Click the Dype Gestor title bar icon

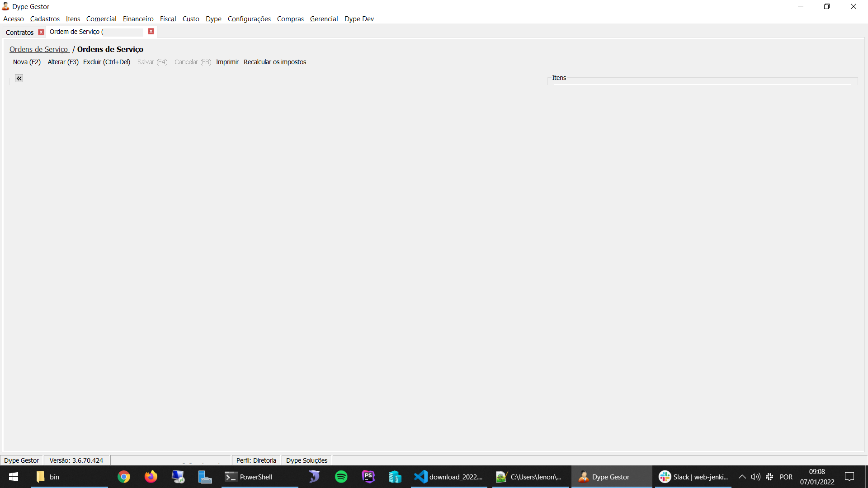(6, 6)
